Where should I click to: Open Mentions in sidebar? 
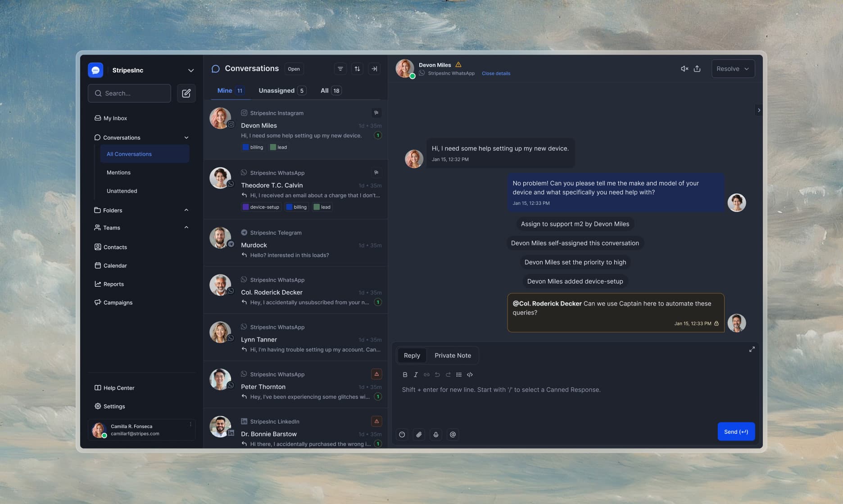tap(118, 172)
